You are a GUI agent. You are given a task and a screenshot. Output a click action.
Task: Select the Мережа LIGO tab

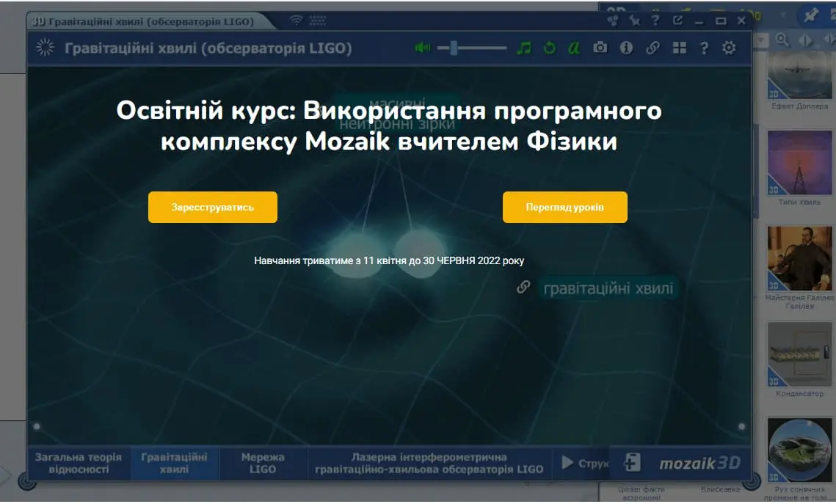[x=263, y=463]
